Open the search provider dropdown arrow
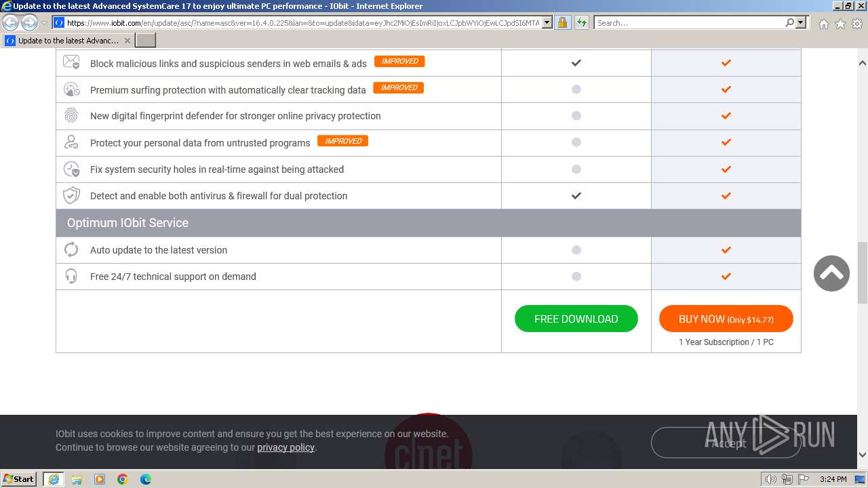 pyautogui.click(x=801, y=22)
